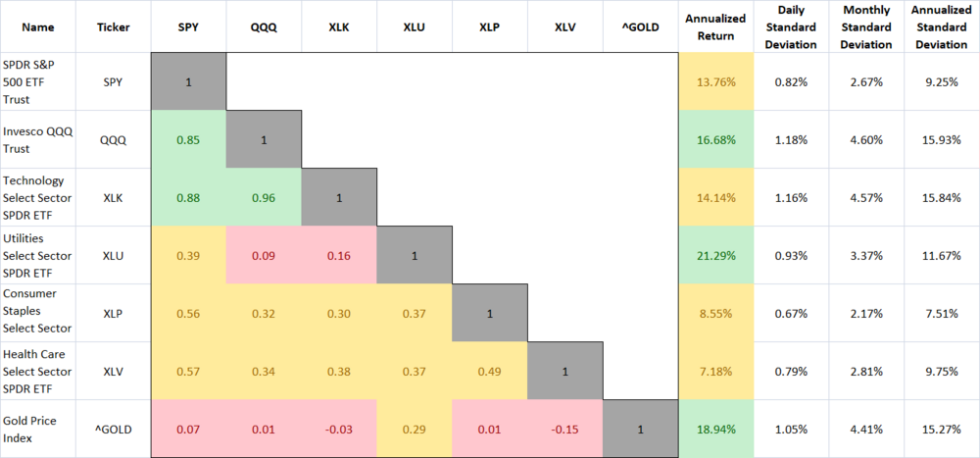The width and height of the screenshot is (980, 458).
Task: Click the Name column header cell
Action: (36, 26)
